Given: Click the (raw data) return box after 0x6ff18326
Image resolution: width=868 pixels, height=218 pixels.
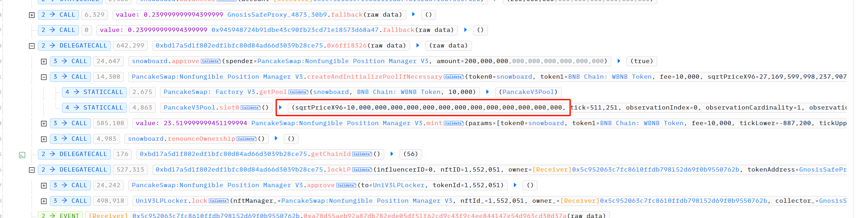Looking at the screenshot, I should click(448, 46).
